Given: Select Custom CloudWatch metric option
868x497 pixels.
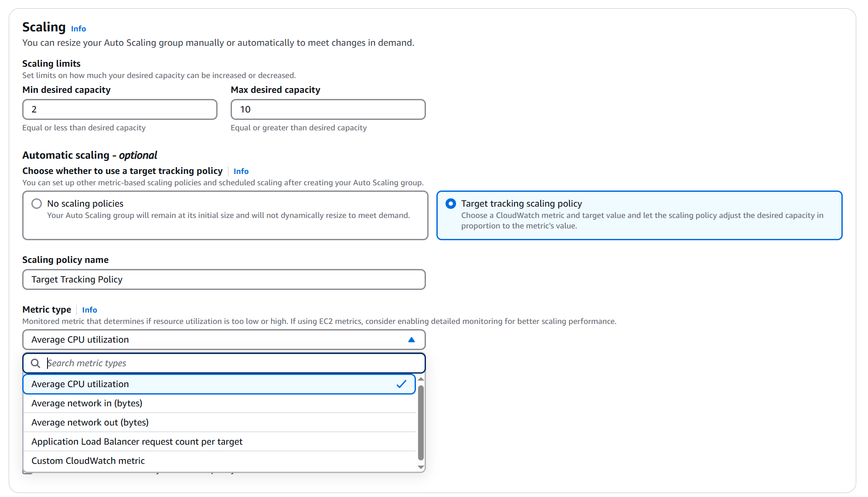Looking at the screenshot, I should tap(88, 461).
